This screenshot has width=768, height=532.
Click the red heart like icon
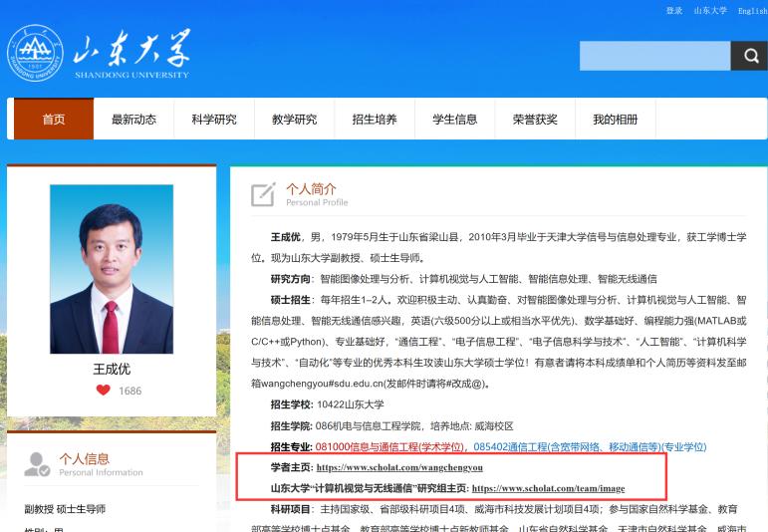tap(103, 391)
